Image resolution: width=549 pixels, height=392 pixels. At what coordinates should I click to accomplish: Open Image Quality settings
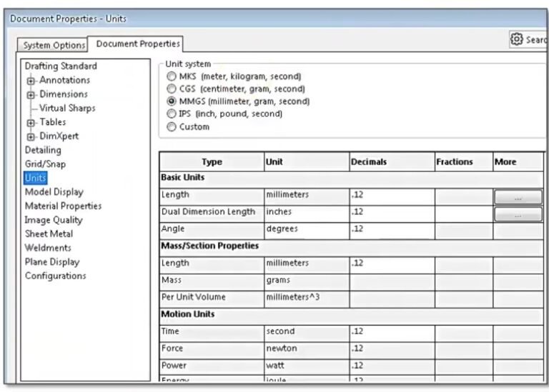pos(54,220)
